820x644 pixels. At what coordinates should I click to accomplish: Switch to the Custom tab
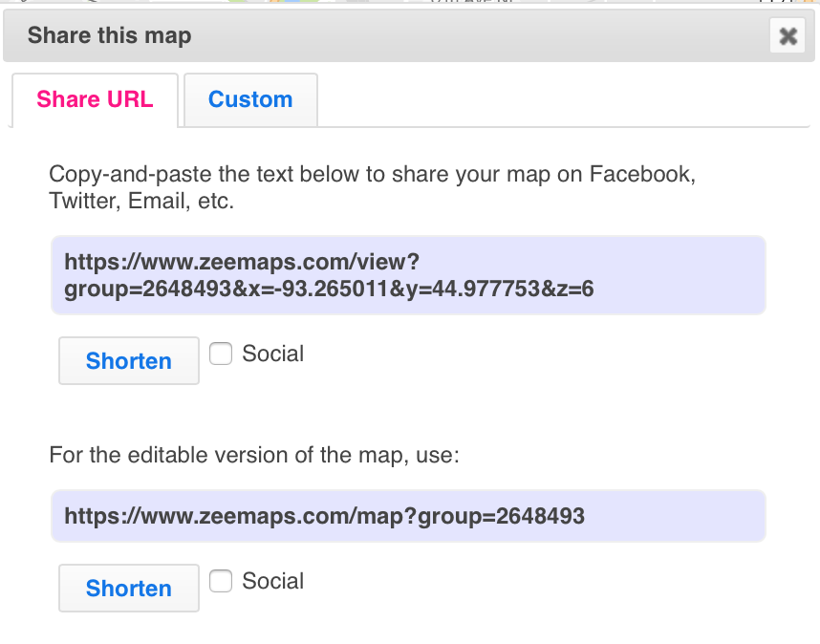(250, 99)
